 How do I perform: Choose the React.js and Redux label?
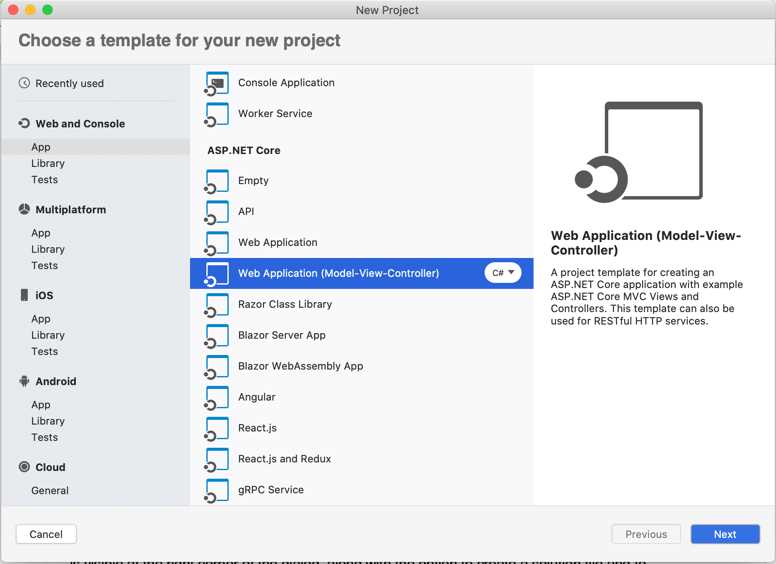285,459
